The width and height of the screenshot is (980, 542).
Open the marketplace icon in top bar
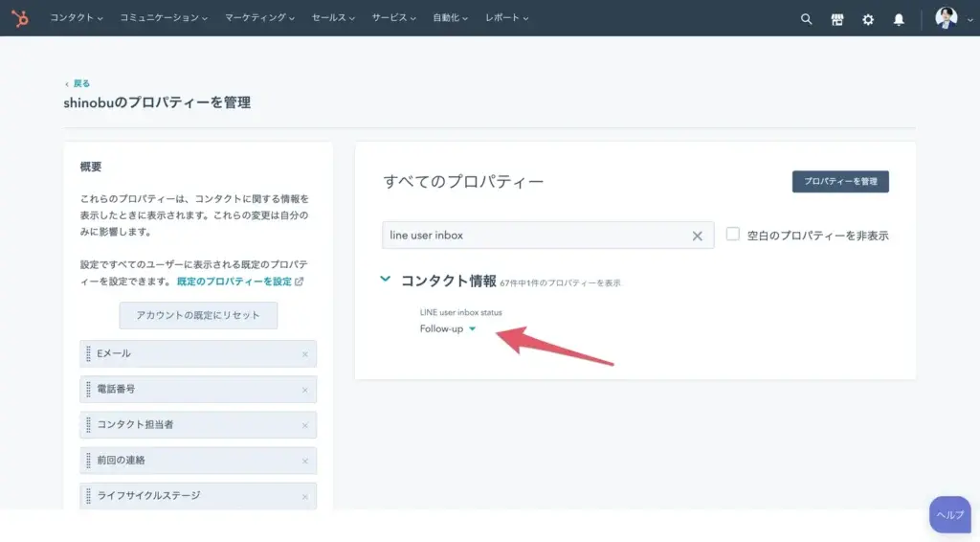tap(837, 19)
